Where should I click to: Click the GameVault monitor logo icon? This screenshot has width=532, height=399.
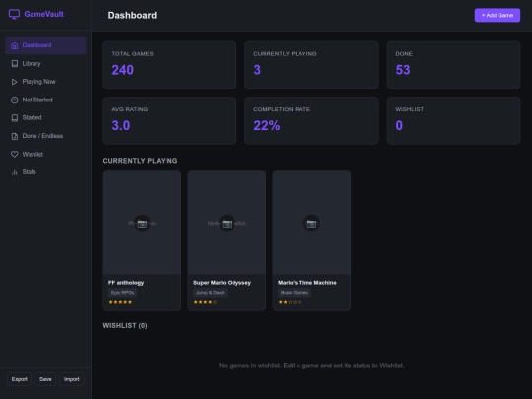14,14
